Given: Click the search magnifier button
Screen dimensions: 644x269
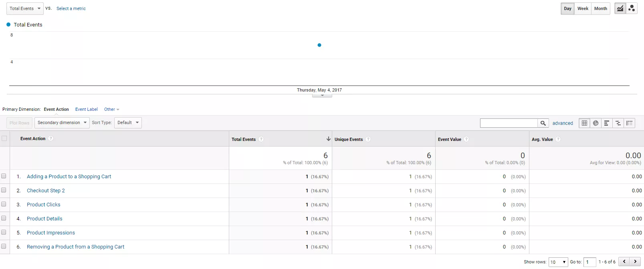Looking at the screenshot, I should (543, 123).
